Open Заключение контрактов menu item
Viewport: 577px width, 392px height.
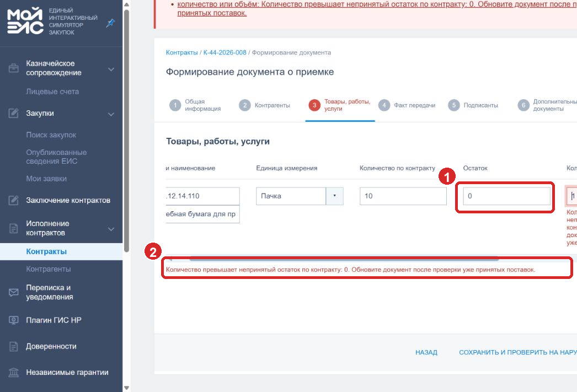tap(68, 201)
